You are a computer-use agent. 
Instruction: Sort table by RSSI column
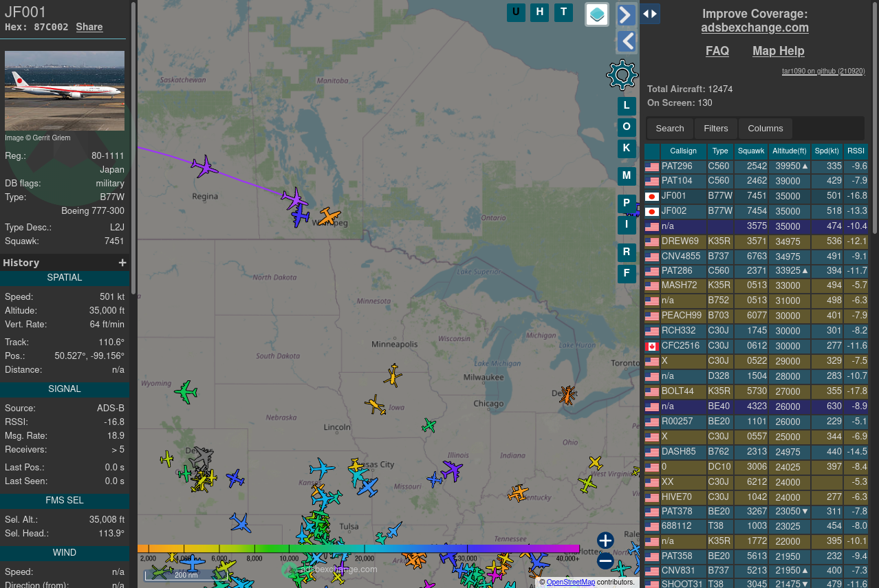856,151
